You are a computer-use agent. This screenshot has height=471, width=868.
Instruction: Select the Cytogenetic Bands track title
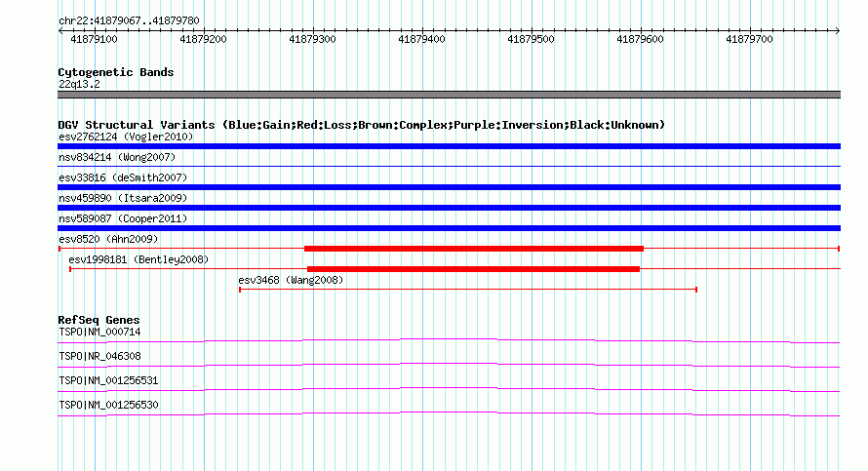(116, 72)
